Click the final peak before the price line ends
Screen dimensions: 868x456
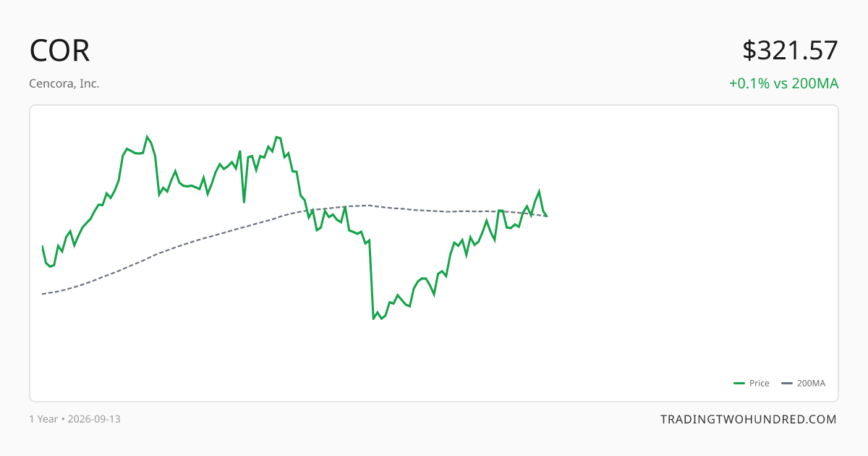coord(539,191)
